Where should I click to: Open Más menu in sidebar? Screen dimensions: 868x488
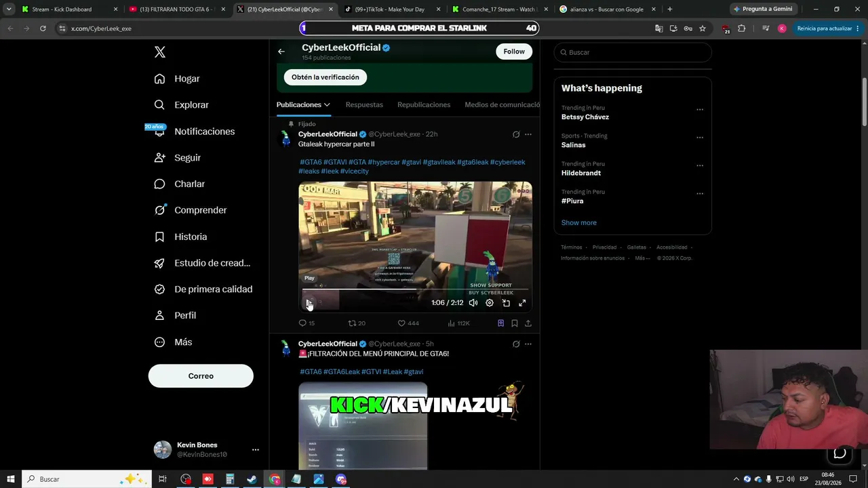[x=174, y=342]
